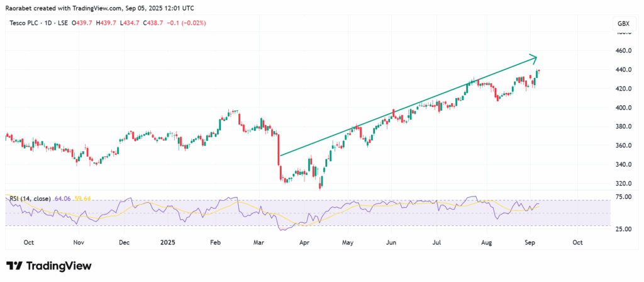Click the yellow RSI average value 59.64

[x=82, y=200]
